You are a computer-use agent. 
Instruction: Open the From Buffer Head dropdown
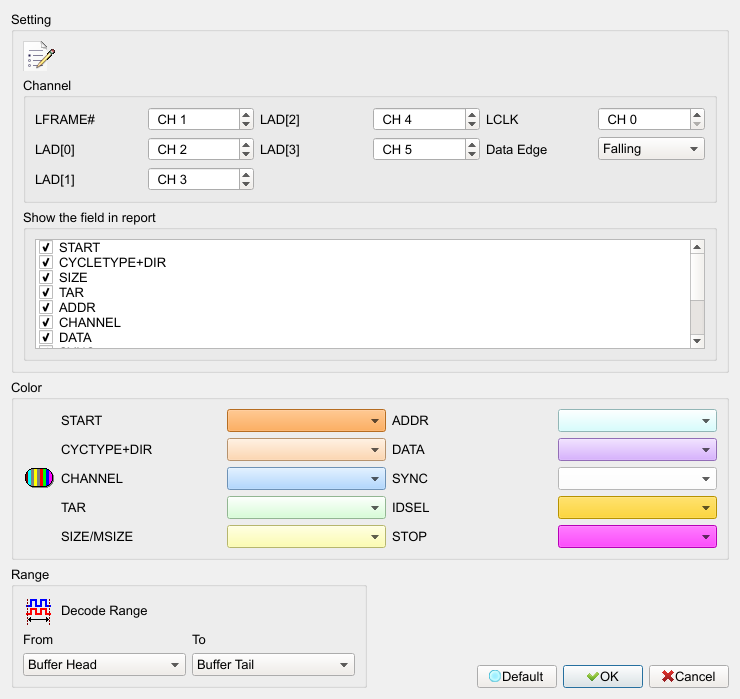(x=104, y=665)
